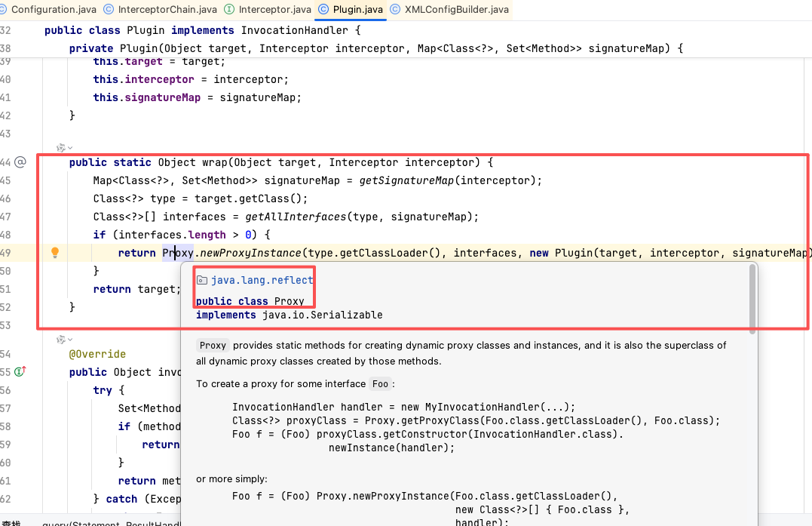Click the @ gutter icon on line 44
This screenshot has width=812, height=526.
pos(20,162)
